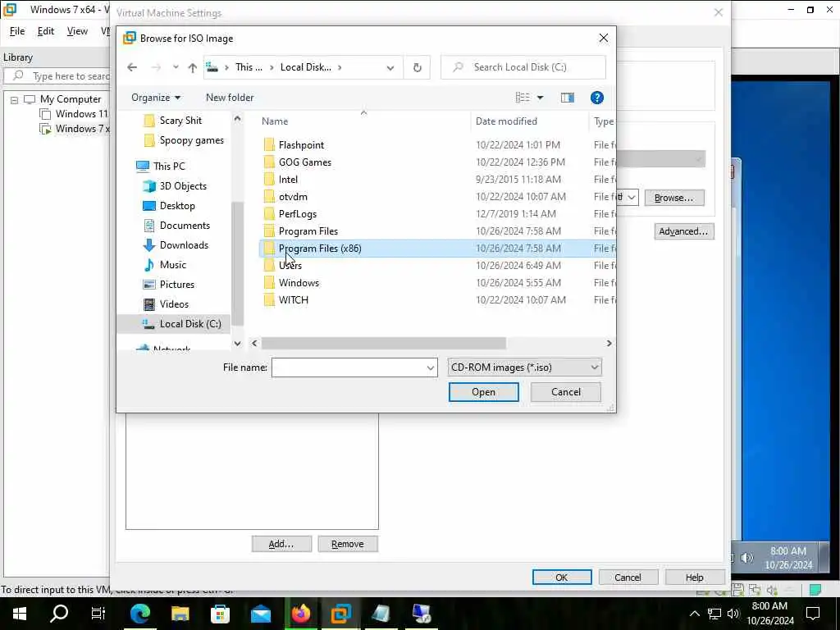Image resolution: width=840 pixels, height=630 pixels.
Task: Click the Windows Start button
Action: (20, 614)
